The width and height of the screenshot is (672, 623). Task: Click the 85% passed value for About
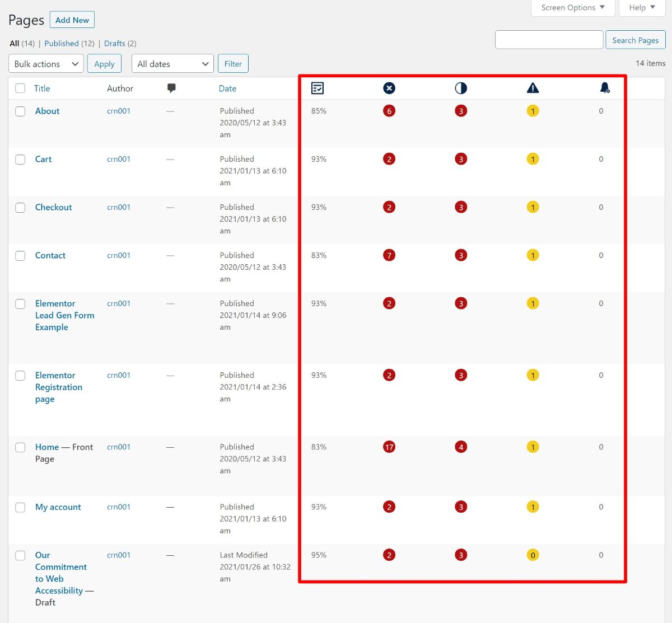319,111
